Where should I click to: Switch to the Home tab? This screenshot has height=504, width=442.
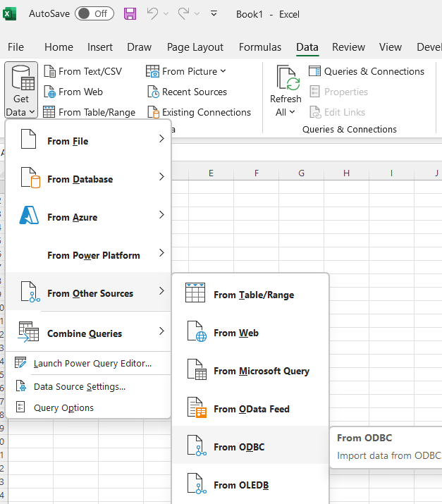coord(59,47)
